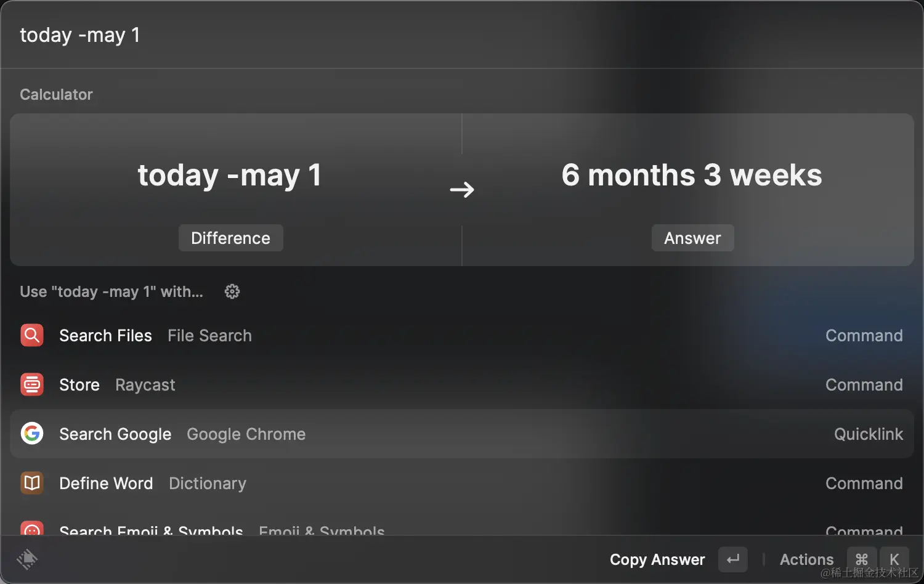
Task: Click the Dictionary book icon
Action: [32, 483]
